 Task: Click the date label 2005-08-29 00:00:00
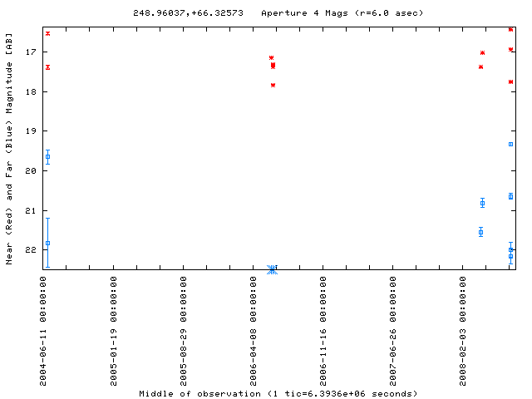(x=183, y=331)
